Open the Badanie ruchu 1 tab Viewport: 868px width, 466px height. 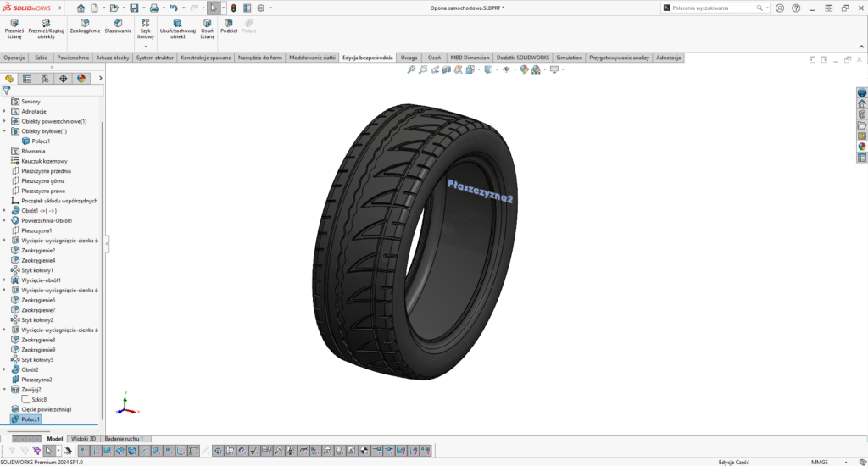point(124,439)
